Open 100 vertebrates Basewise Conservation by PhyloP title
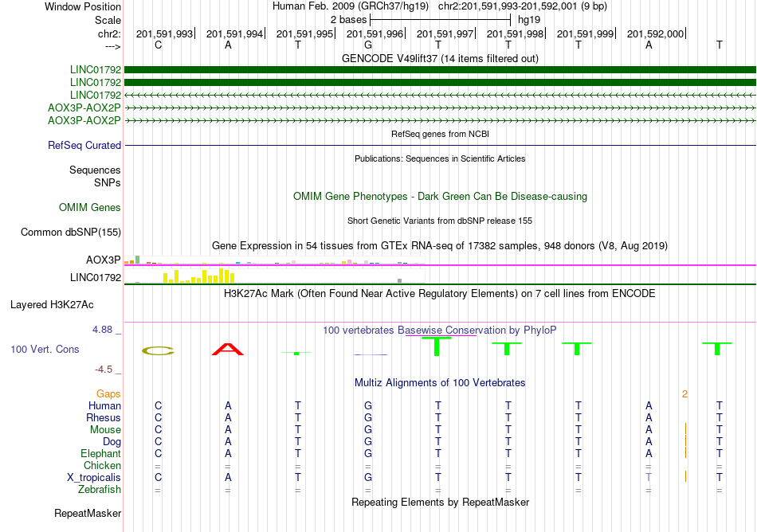 tap(440, 330)
